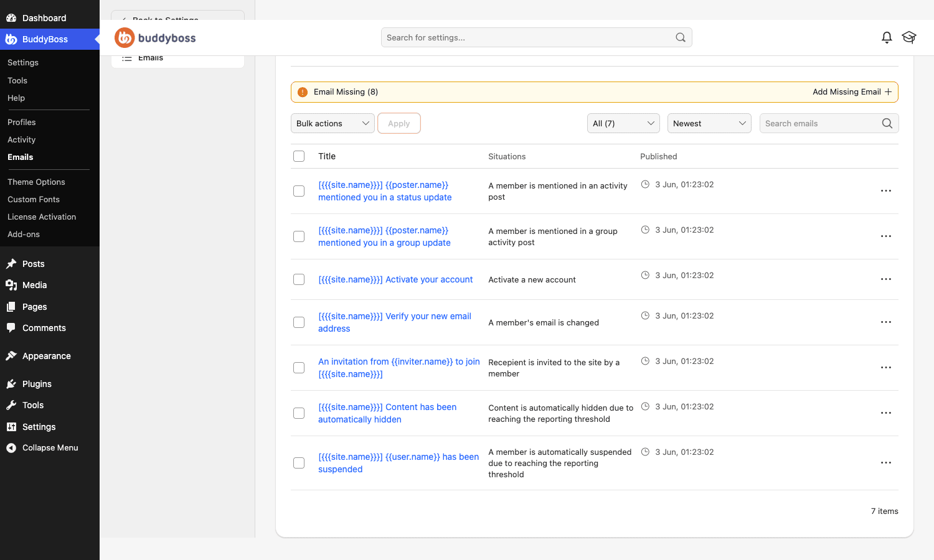
Task: Click the '7 items' count text
Action: click(x=884, y=511)
